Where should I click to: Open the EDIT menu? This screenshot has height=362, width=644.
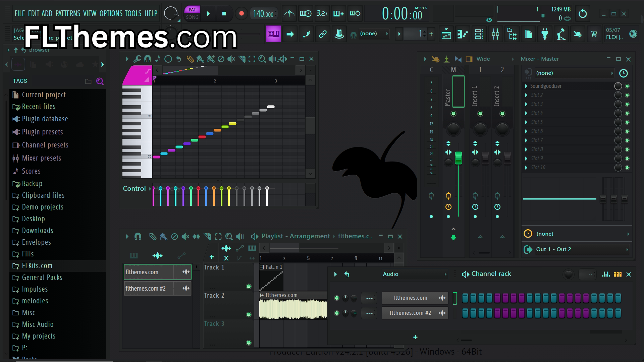34,13
